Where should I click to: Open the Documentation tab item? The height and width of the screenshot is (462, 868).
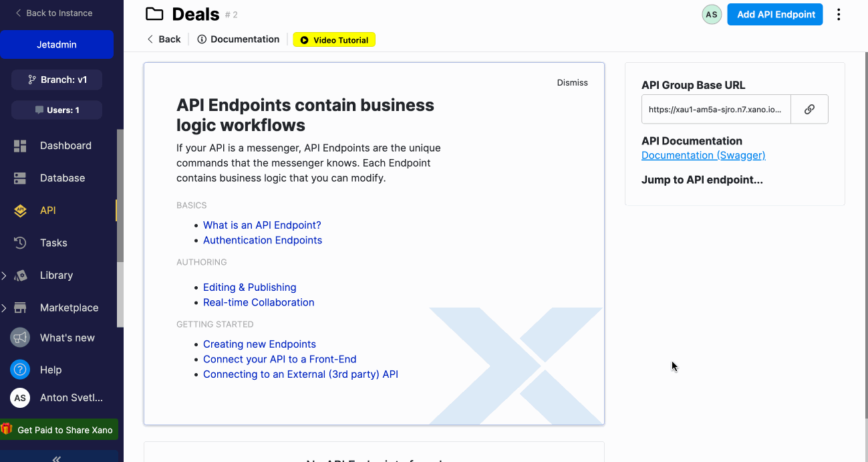click(239, 39)
